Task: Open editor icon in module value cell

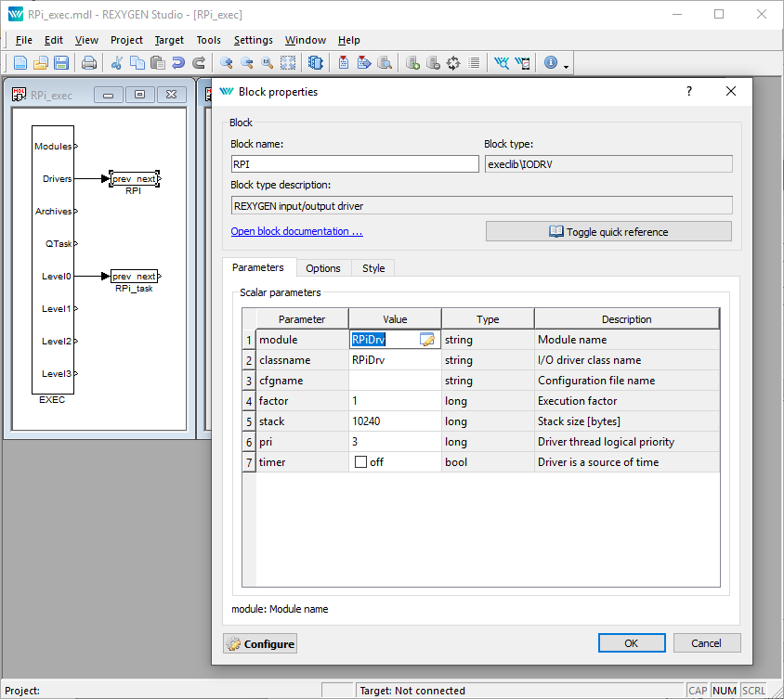Action: pyautogui.click(x=427, y=340)
